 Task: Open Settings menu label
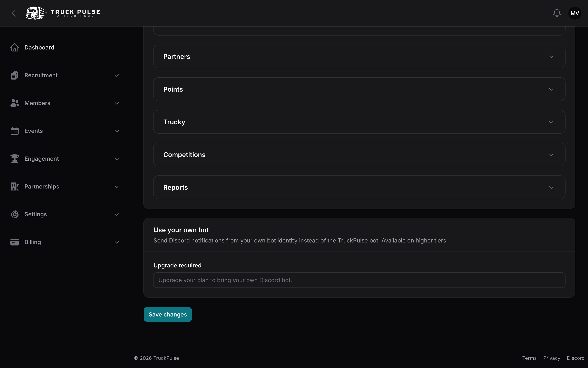(x=36, y=214)
